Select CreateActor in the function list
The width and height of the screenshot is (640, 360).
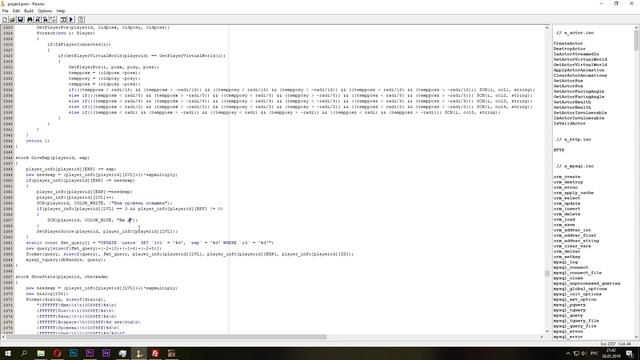pos(568,43)
